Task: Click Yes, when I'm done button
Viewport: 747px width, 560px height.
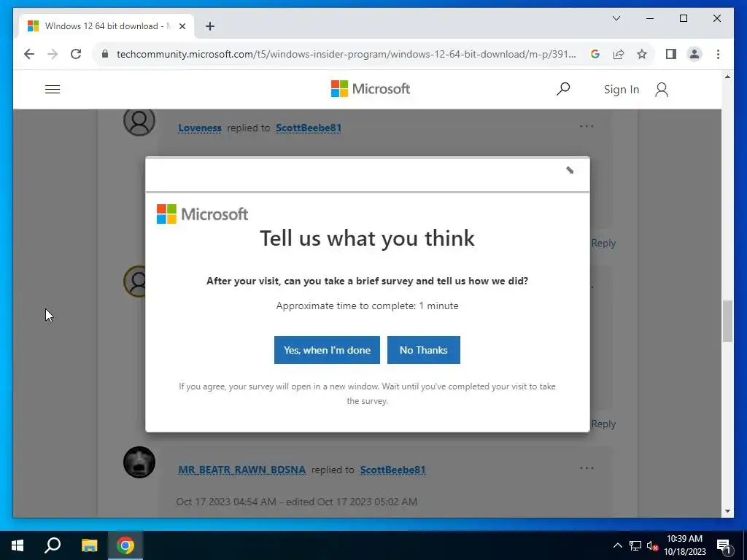Action: pyautogui.click(x=327, y=350)
